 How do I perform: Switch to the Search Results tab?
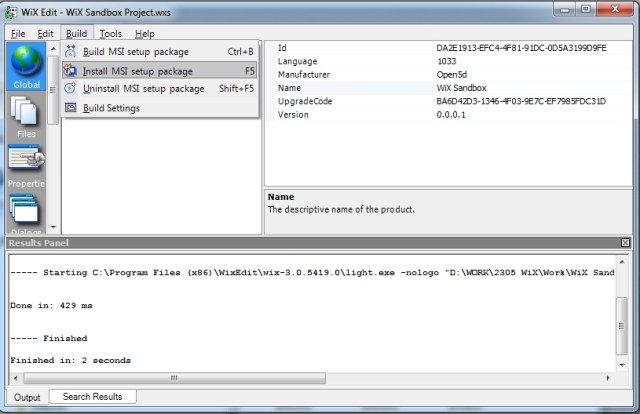(92, 397)
